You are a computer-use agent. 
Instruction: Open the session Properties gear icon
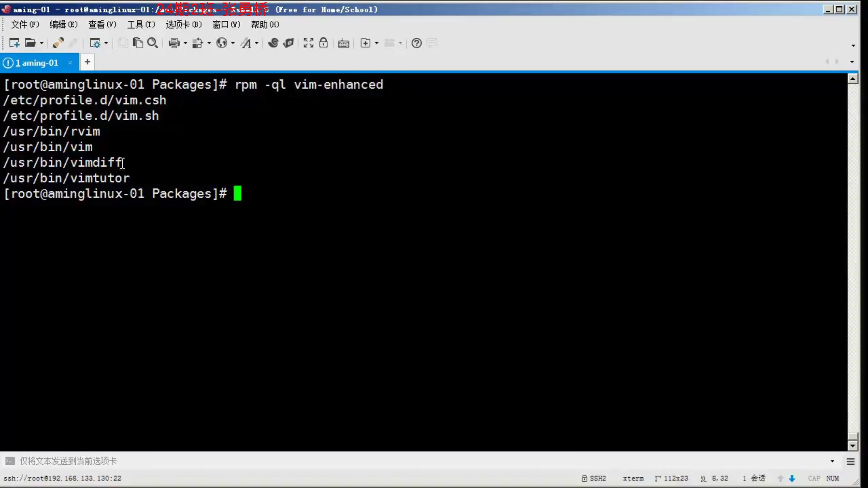click(95, 43)
